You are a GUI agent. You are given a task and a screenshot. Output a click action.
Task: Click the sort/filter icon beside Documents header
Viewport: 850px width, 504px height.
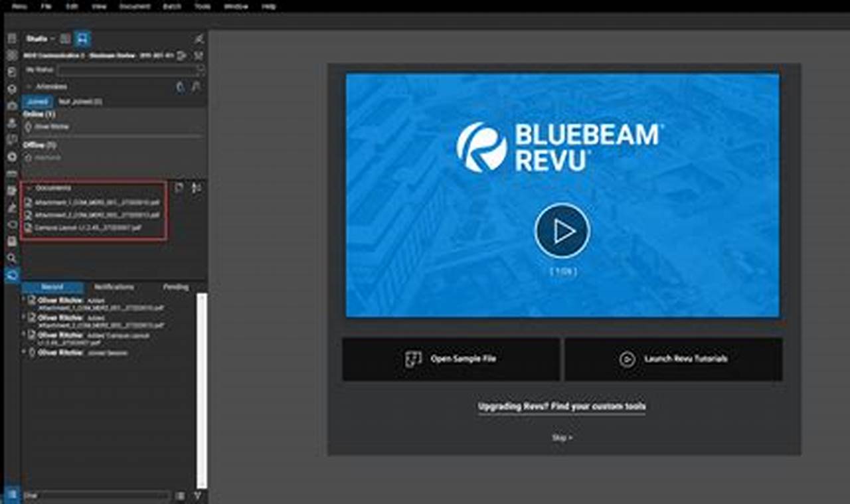pos(195,188)
